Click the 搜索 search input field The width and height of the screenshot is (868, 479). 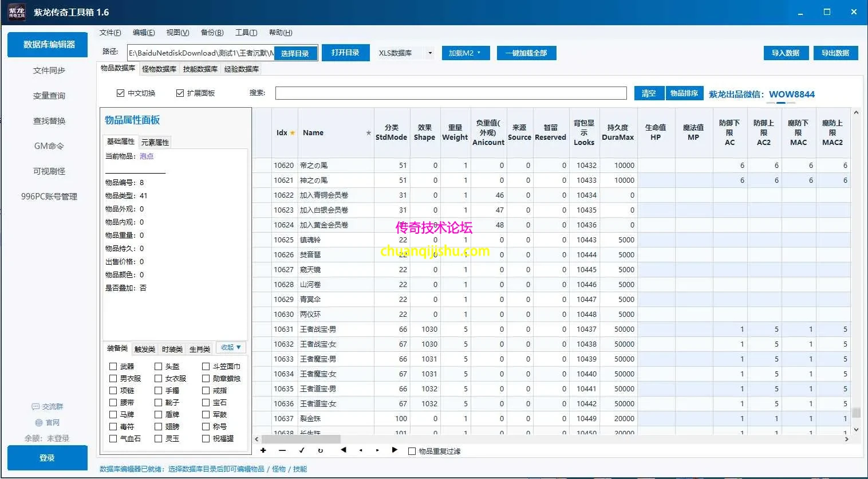pos(451,93)
